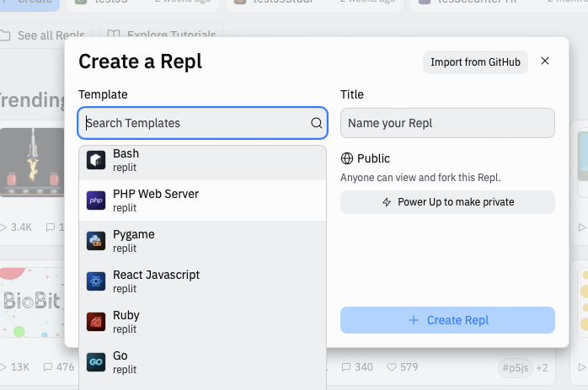
Task: Select the React Javascript template icon
Action: point(96,281)
